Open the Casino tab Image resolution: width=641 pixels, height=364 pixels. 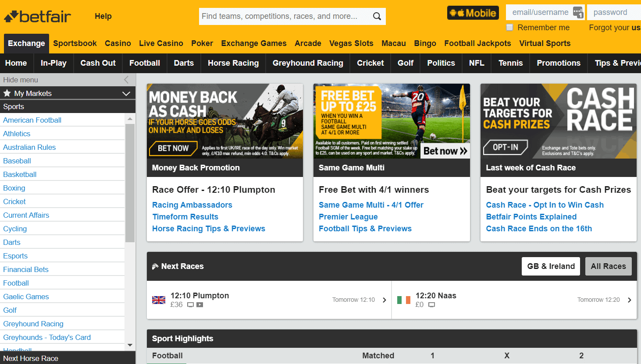118,43
